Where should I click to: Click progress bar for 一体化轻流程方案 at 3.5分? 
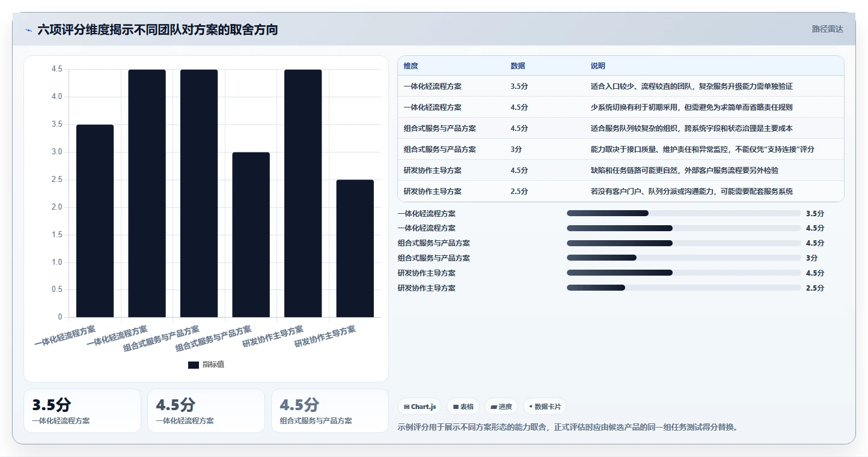point(684,213)
